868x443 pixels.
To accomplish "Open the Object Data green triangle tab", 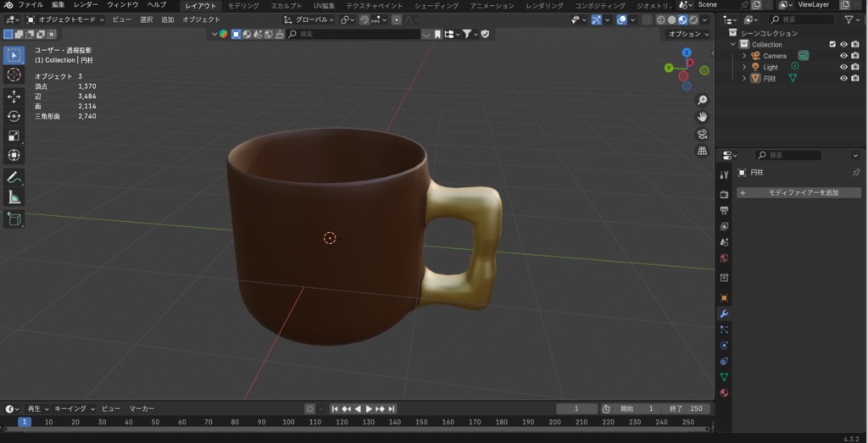I will click(724, 377).
